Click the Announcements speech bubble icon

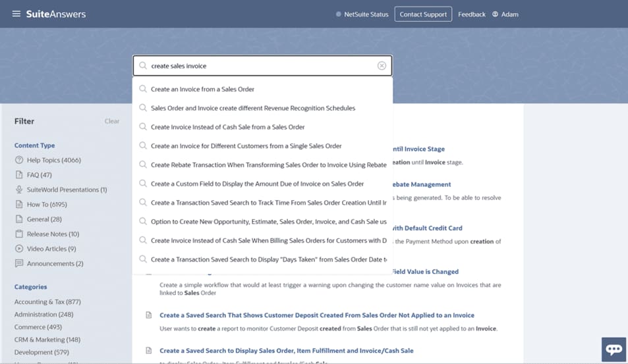(x=19, y=263)
